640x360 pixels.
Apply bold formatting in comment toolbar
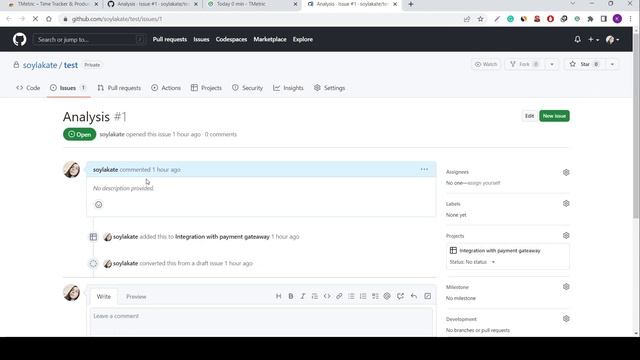(x=291, y=296)
